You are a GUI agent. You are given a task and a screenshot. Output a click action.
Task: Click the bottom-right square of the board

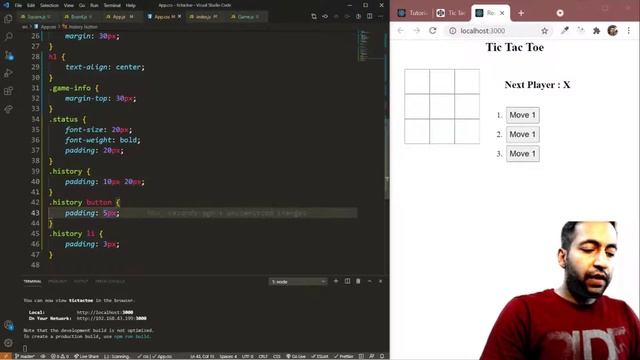(467, 131)
